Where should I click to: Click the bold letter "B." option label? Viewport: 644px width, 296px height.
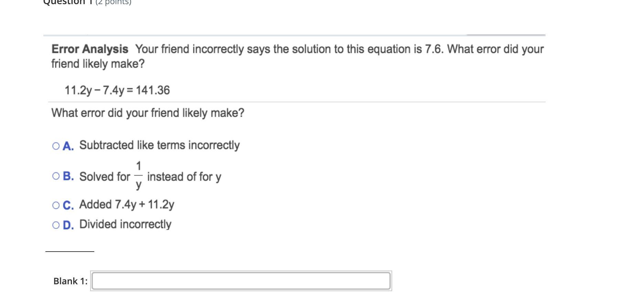tap(68, 176)
